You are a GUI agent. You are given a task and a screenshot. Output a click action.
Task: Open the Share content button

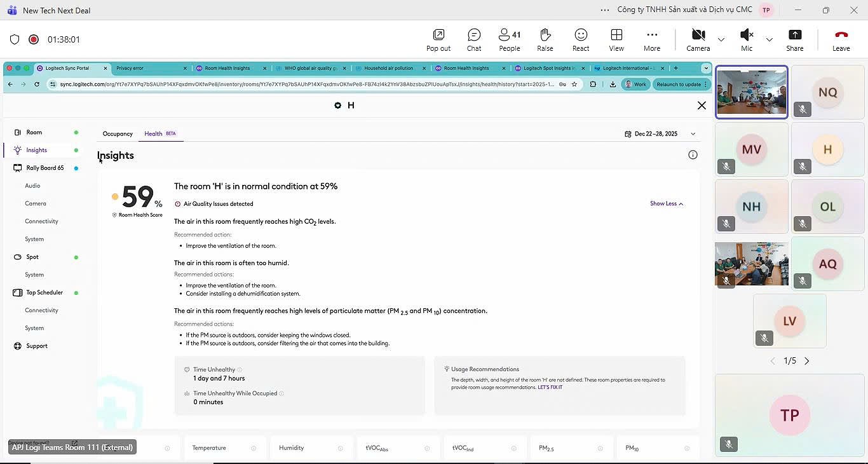click(x=794, y=39)
